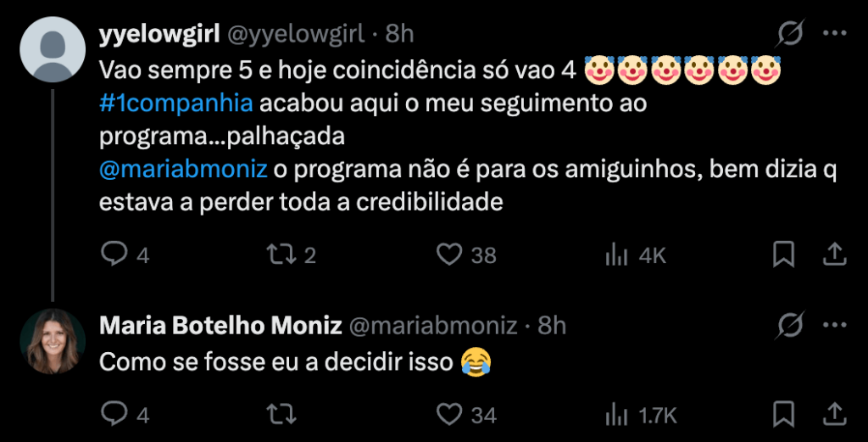Open yyelowgirl's default profile avatar
The width and height of the screenshot is (868, 442).
(53, 48)
